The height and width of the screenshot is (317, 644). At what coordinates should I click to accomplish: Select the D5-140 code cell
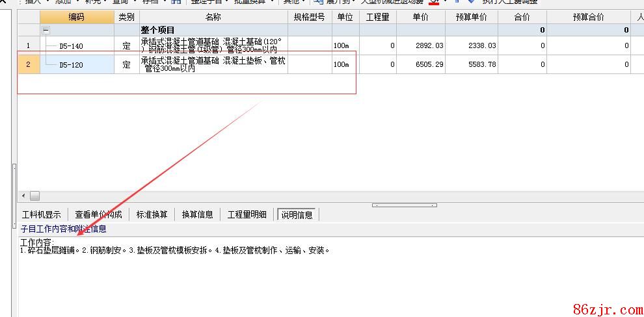coord(77,45)
